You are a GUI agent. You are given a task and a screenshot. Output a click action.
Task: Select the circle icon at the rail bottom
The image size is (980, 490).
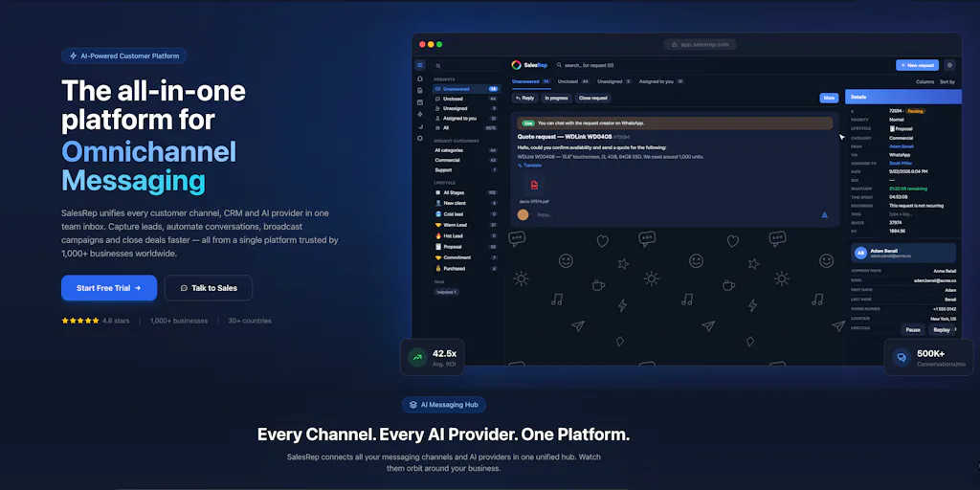click(x=420, y=138)
